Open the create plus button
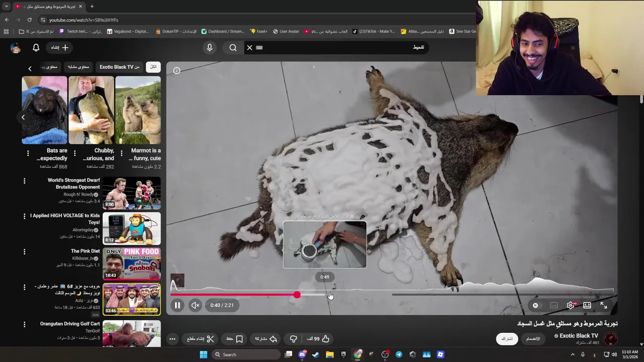Viewport: 644px width, 362px height. [60, 47]
